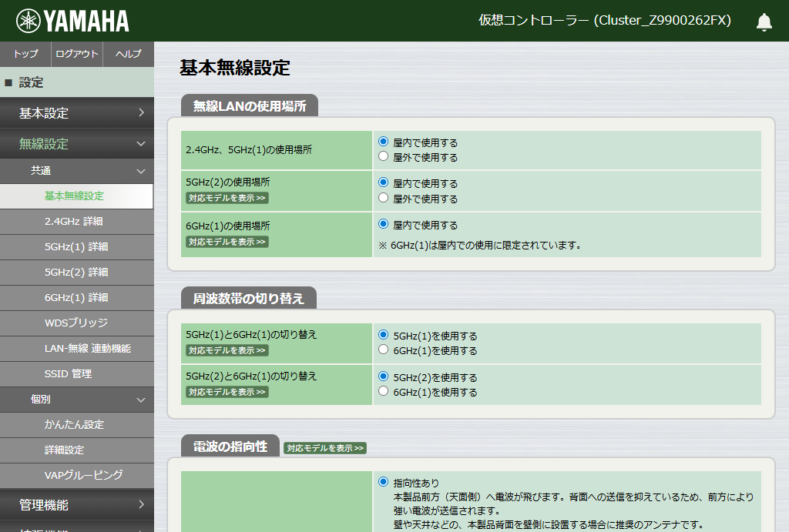Viewport: 789px width, 532px height.
Task: Select 屋外で使用する for 2.4GHz、5GHz(1)
Action: click(x=384, y=156)
